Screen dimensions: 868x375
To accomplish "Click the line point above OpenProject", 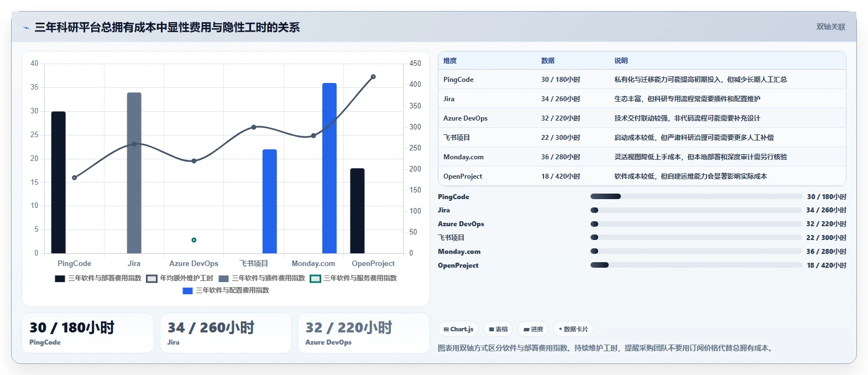I will click(373, 77).
